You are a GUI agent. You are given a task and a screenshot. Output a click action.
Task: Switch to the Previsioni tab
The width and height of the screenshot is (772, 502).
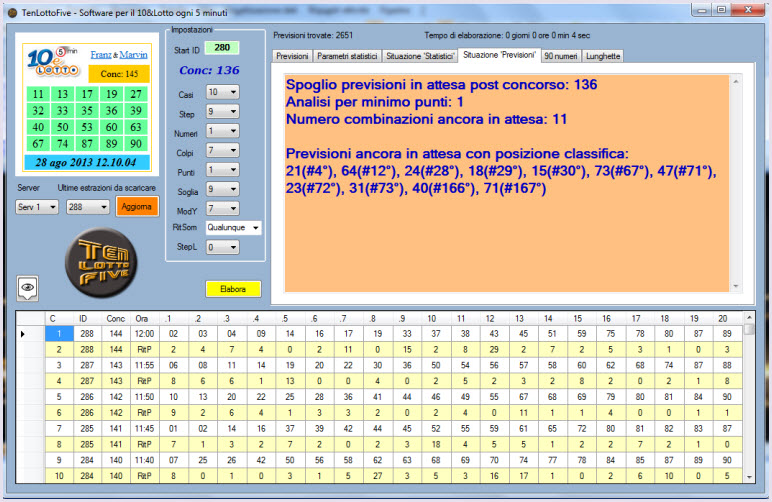point(292,56)
